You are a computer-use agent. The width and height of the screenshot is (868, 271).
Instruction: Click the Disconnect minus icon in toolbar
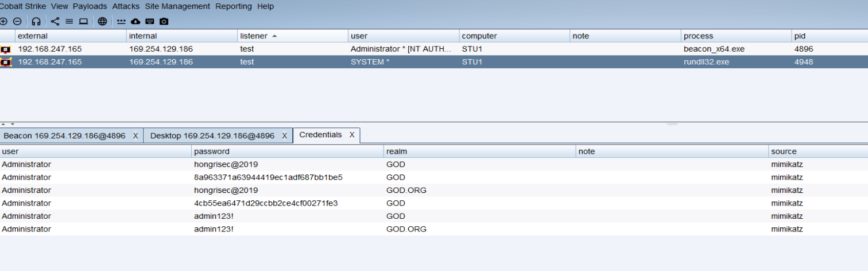point(17,21)
